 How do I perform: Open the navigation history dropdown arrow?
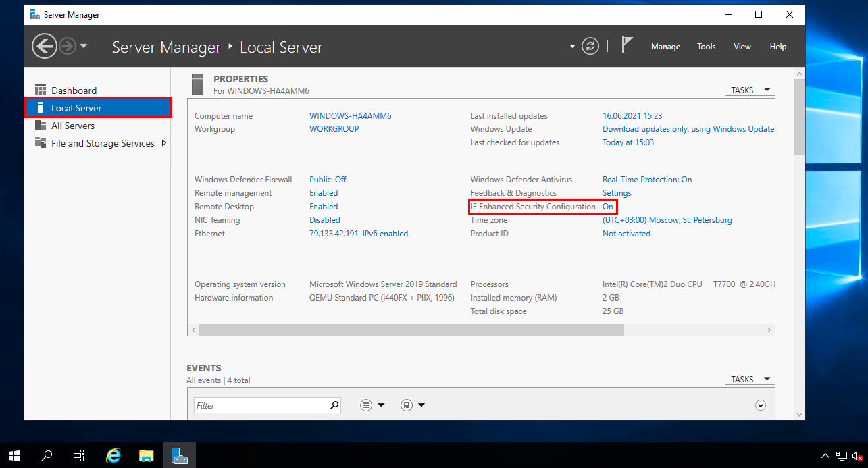click(x=84, y=47)
